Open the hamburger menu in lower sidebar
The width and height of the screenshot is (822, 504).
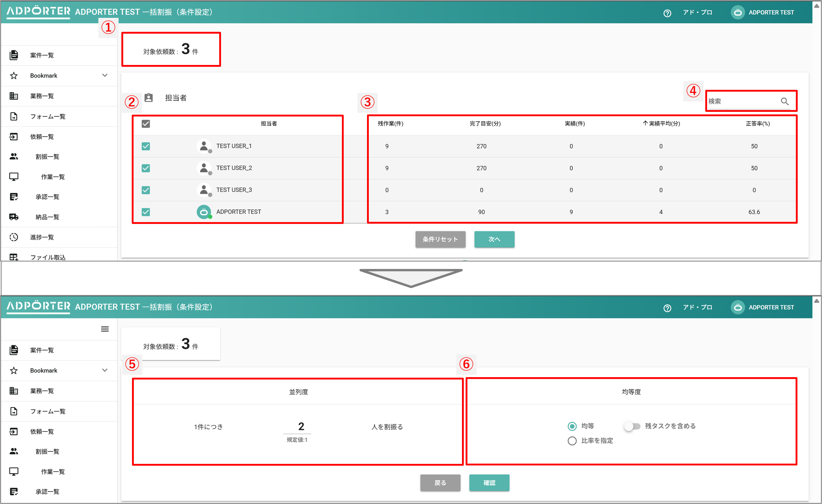click(105, 329)
